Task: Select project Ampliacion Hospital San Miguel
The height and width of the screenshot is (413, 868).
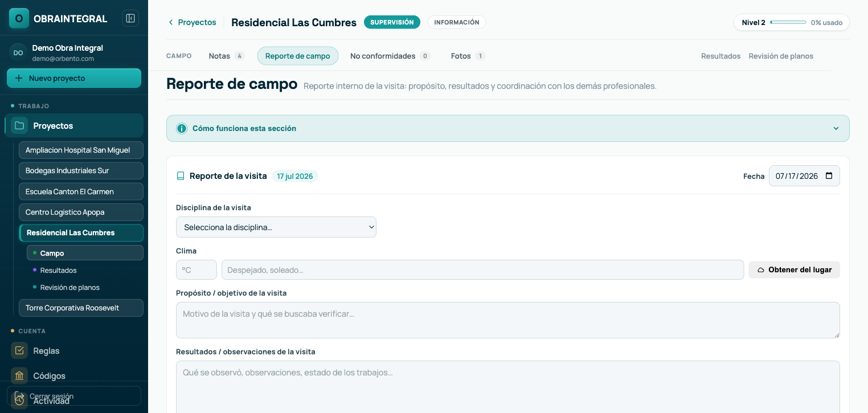Action: [81, 150]
